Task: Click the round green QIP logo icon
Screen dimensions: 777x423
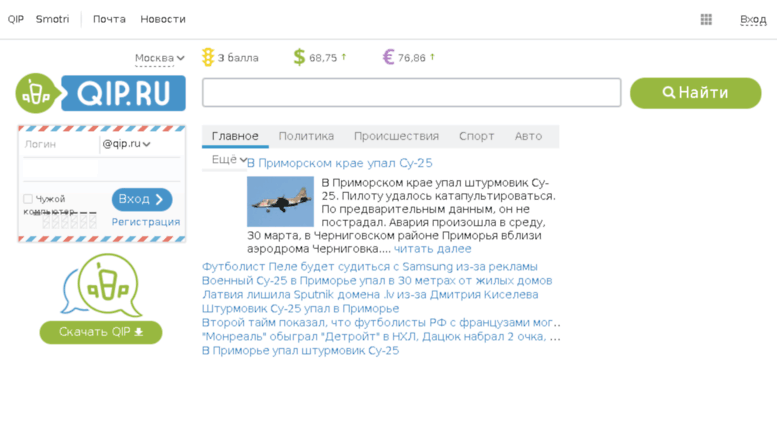Action: point(37,93)
